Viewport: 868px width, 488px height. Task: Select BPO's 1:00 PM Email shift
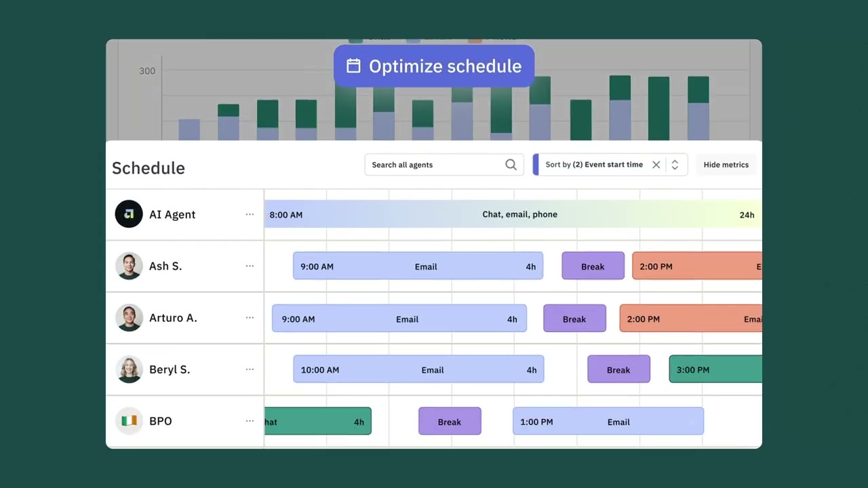[608, 422]
